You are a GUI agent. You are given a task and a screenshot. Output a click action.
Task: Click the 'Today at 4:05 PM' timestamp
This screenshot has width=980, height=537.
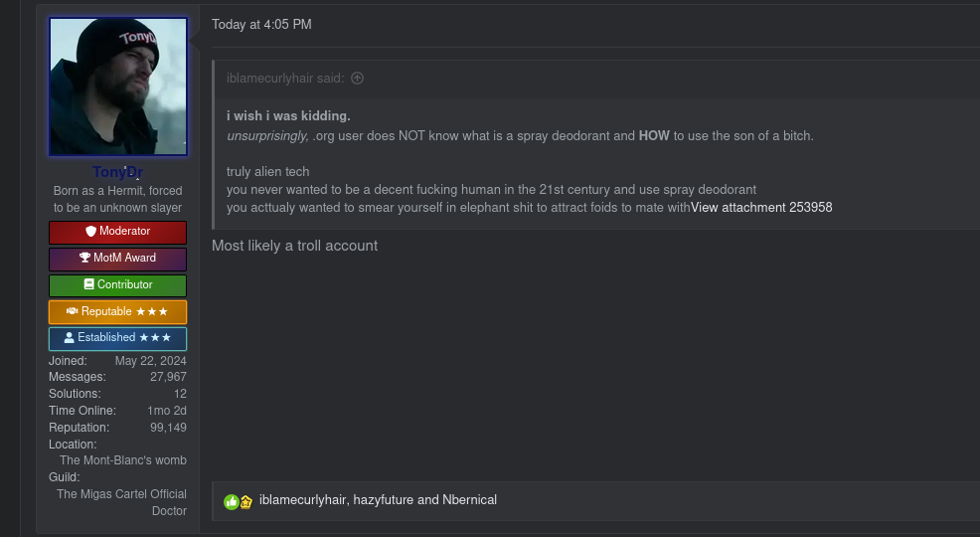261,24
